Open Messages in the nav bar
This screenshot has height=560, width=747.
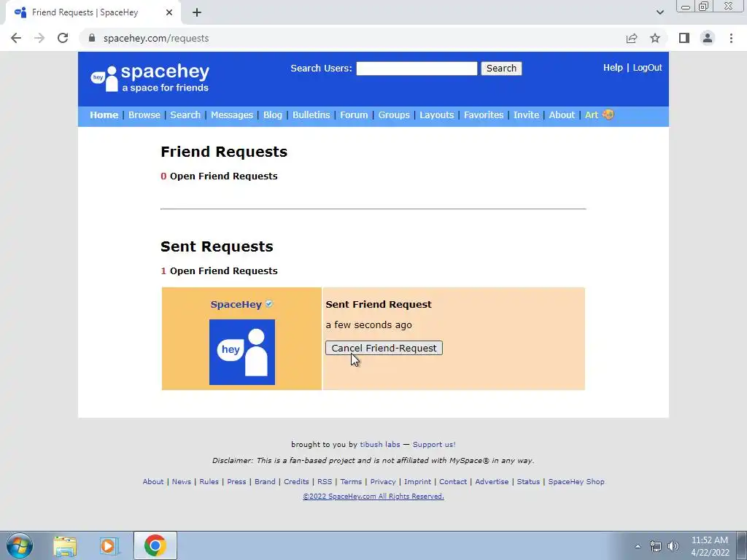point(232,114)
